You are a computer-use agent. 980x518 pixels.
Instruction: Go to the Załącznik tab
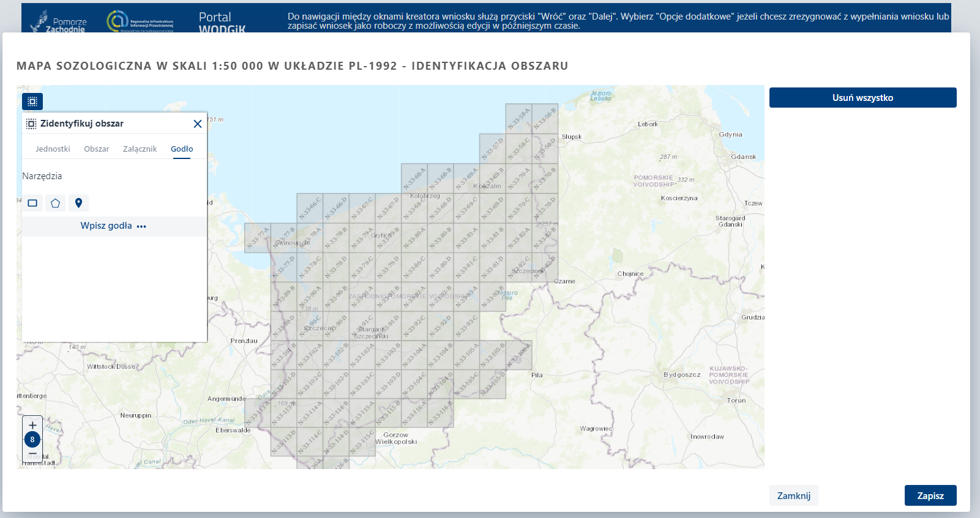(x=140, y=149)
